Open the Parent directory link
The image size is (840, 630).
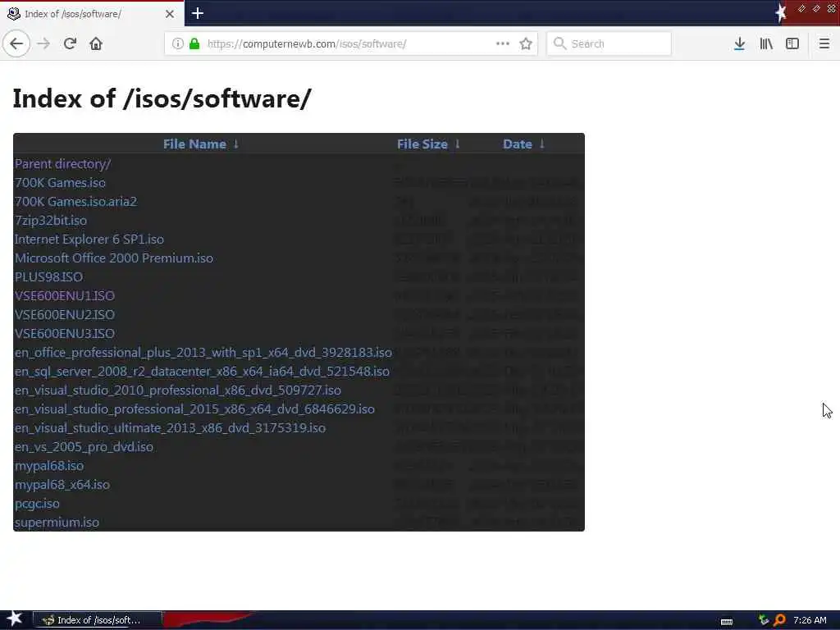[x=62, y=164]
